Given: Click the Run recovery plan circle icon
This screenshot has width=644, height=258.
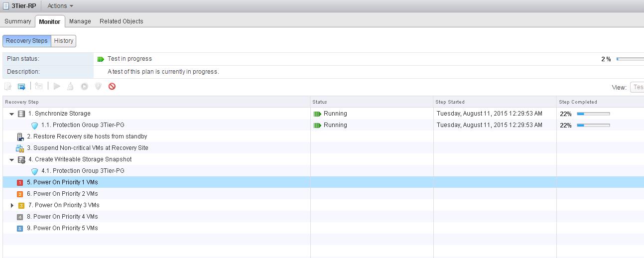Looking at the screenshot, I should [84, 86].
